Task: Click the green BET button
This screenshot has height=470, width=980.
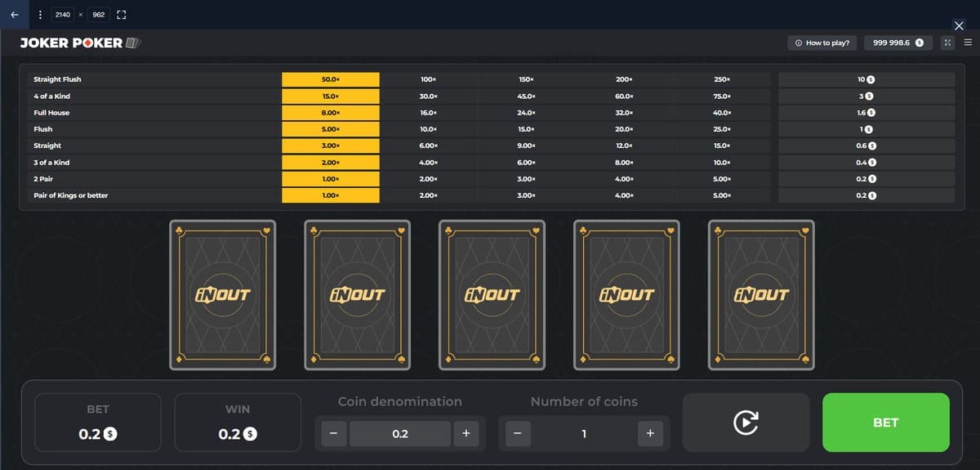Action: [885, 423]
